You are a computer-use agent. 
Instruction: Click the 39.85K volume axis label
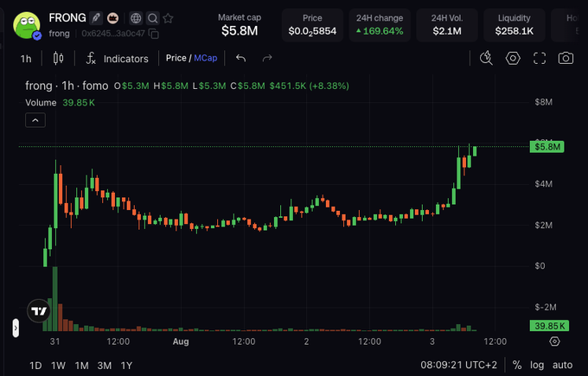pyautogui.click(x=549, y=326)
